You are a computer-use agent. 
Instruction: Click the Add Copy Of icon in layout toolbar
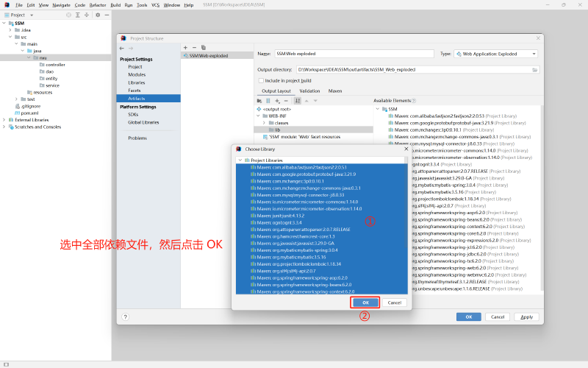click(278, 101)
